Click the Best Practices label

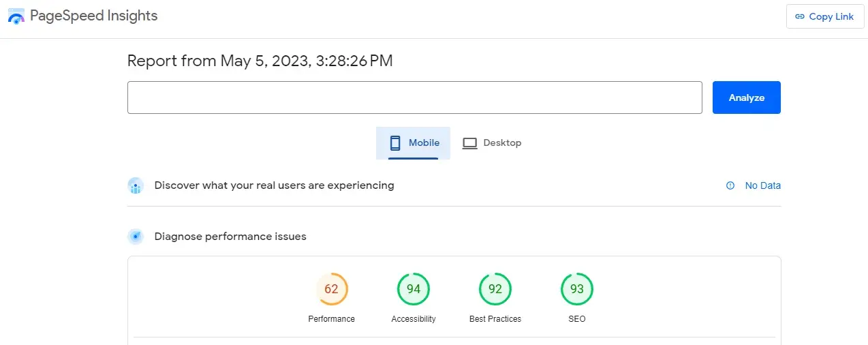(x=495, y=319)
